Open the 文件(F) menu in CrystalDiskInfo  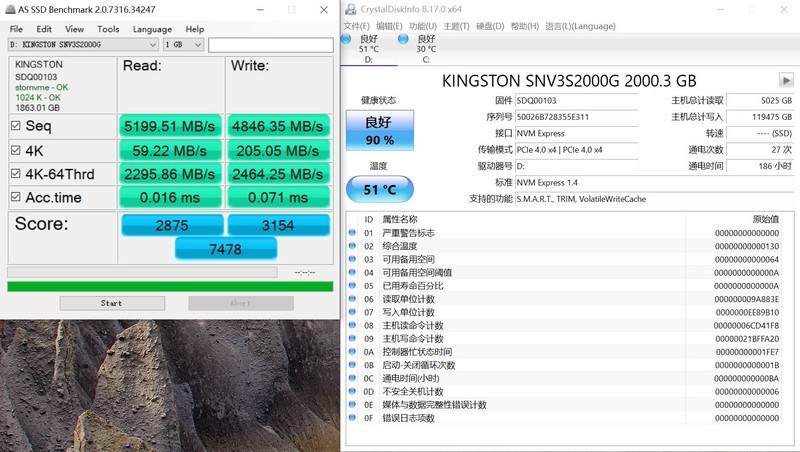pyautogui.click(x=356, y=26)
